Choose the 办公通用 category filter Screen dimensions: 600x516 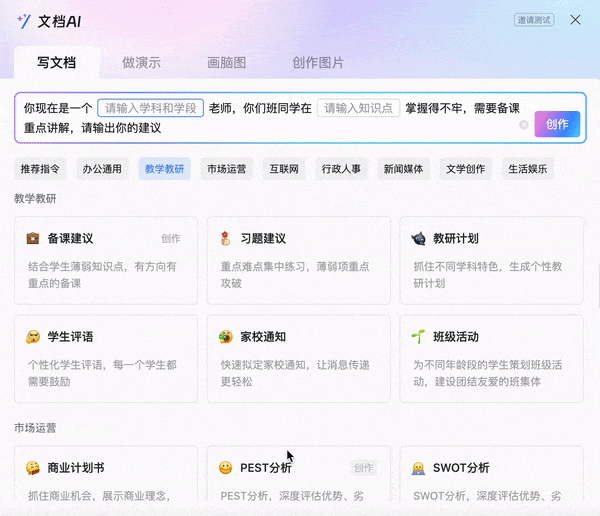click(x=102, y=169)
